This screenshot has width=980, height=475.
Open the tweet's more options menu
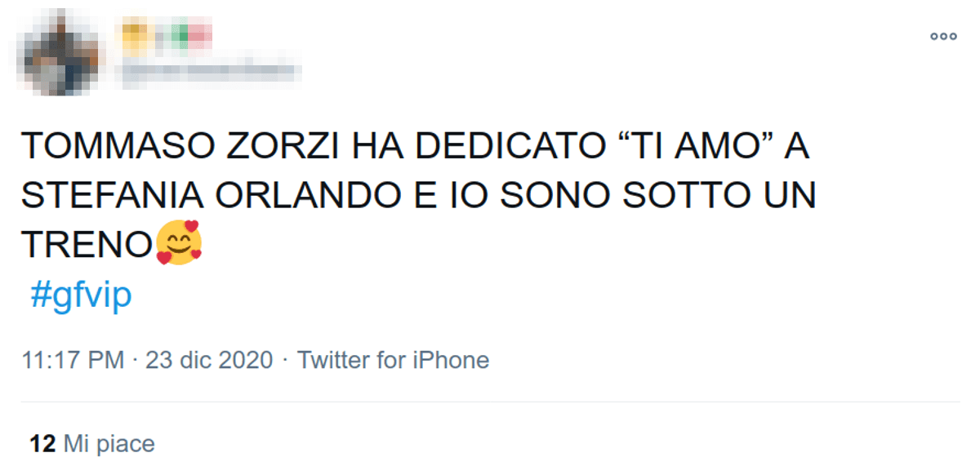(943, 37)
